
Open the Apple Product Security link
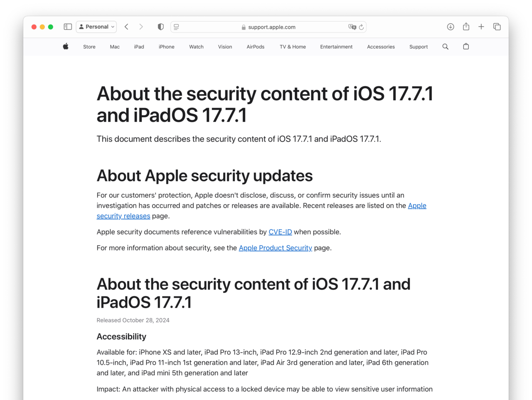click(275, 248)
